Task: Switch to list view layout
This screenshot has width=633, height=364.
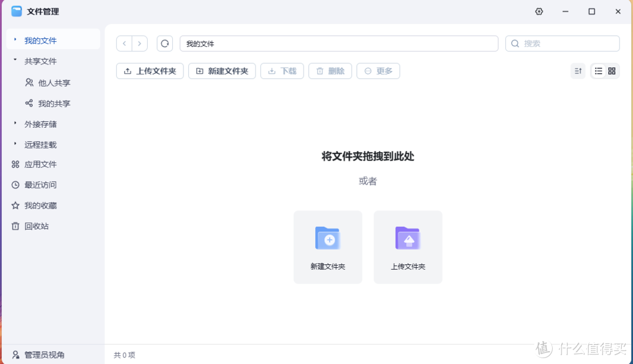Action: (x=598, y=70)
